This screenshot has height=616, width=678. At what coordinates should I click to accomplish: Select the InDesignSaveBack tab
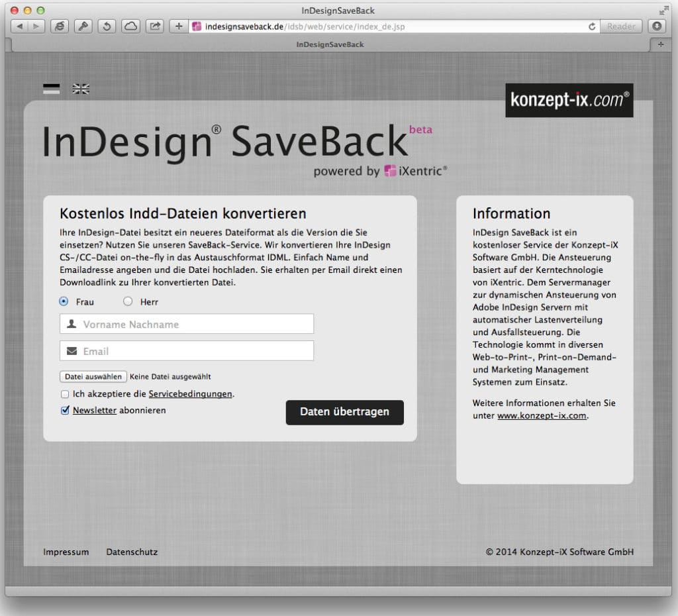point(330,44)
